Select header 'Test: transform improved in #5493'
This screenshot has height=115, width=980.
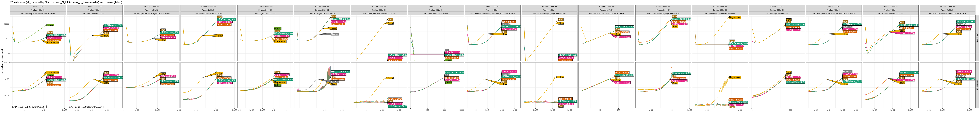click(209, 13)
